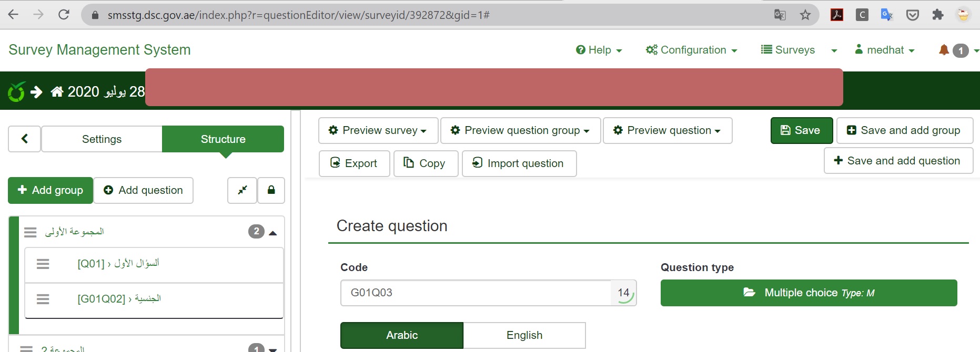Click the notification bell icon

click(944, 50)
